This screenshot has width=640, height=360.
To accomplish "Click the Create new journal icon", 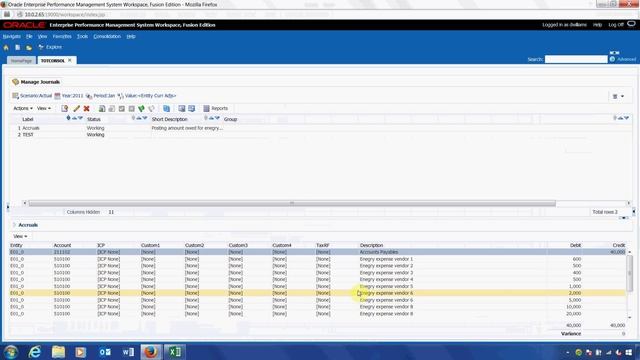I will click(64, 109).
